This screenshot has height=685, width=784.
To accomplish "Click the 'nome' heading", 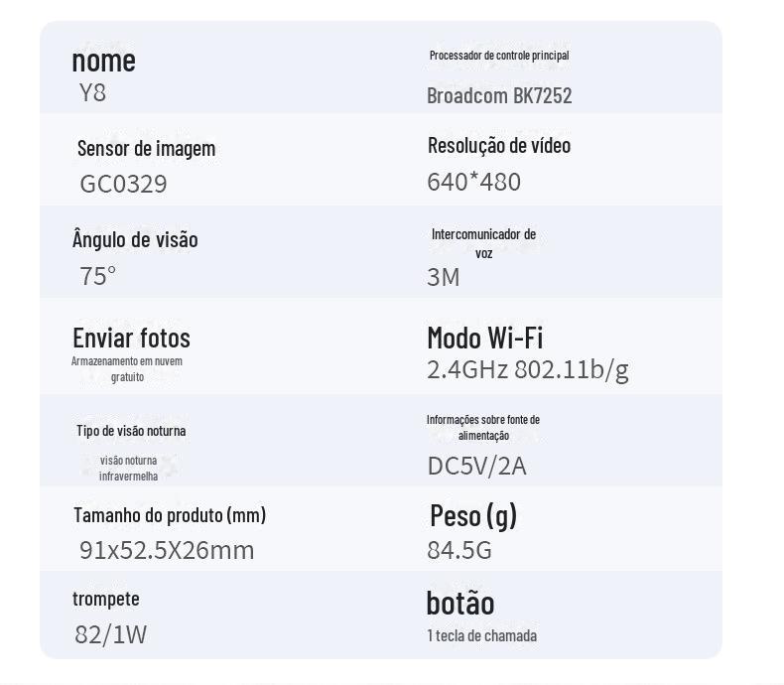I will tap(103, 61).
